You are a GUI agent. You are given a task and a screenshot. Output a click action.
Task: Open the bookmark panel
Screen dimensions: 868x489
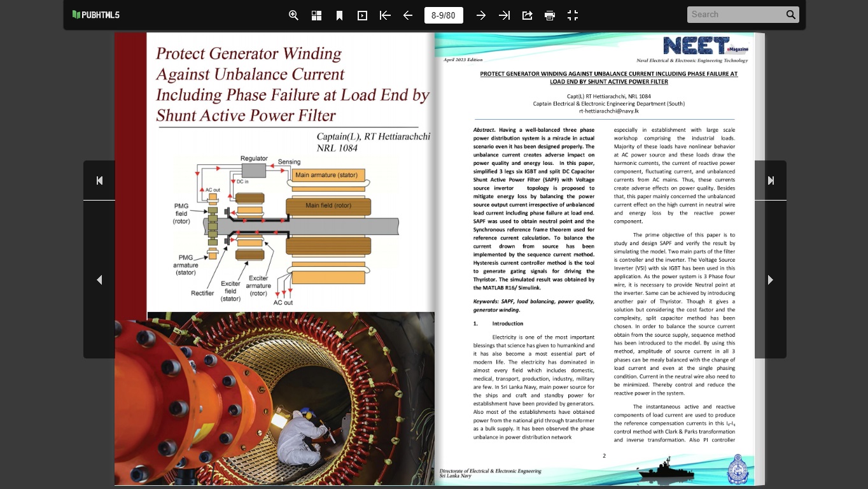339,15
